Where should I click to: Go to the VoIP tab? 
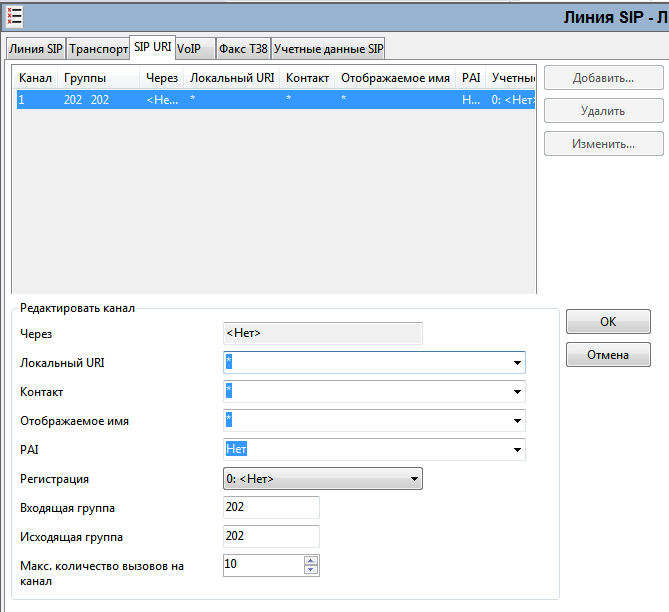(194, 49)
